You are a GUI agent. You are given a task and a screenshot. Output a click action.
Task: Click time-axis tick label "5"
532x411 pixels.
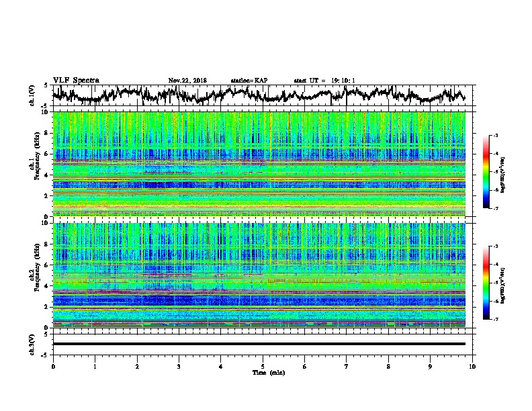click(263, 367)
